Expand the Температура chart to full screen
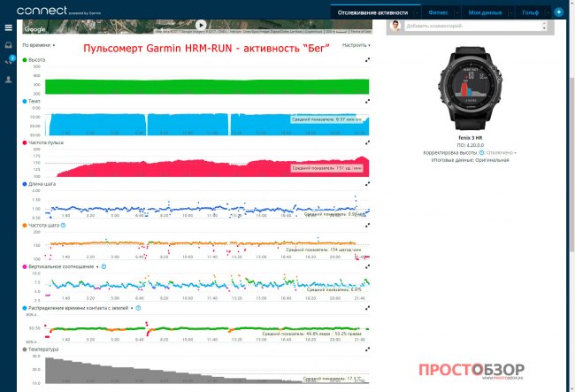Screen dimensions: 575x392 (367, 350)
